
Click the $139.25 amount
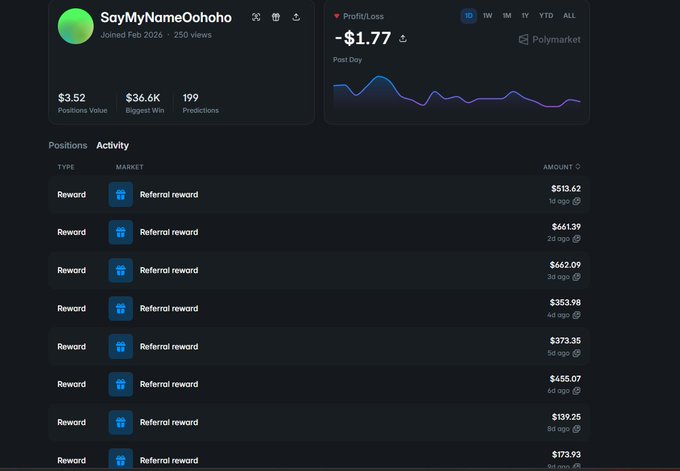[566, 417]
